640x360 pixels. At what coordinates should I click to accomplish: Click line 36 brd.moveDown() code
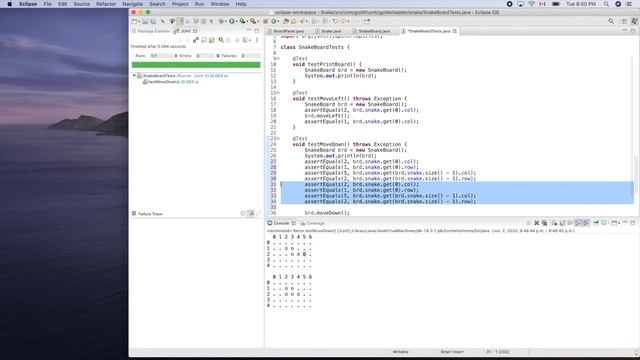click(x=327, y=213)
